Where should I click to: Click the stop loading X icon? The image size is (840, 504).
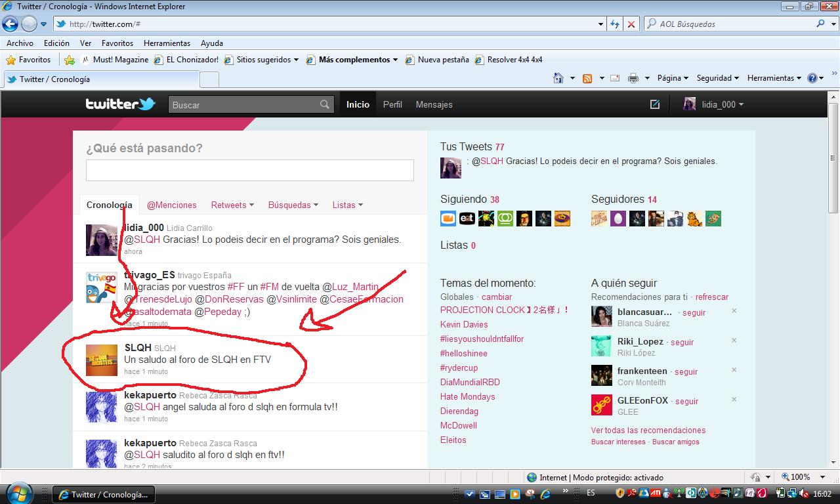(x=631, y=24)
